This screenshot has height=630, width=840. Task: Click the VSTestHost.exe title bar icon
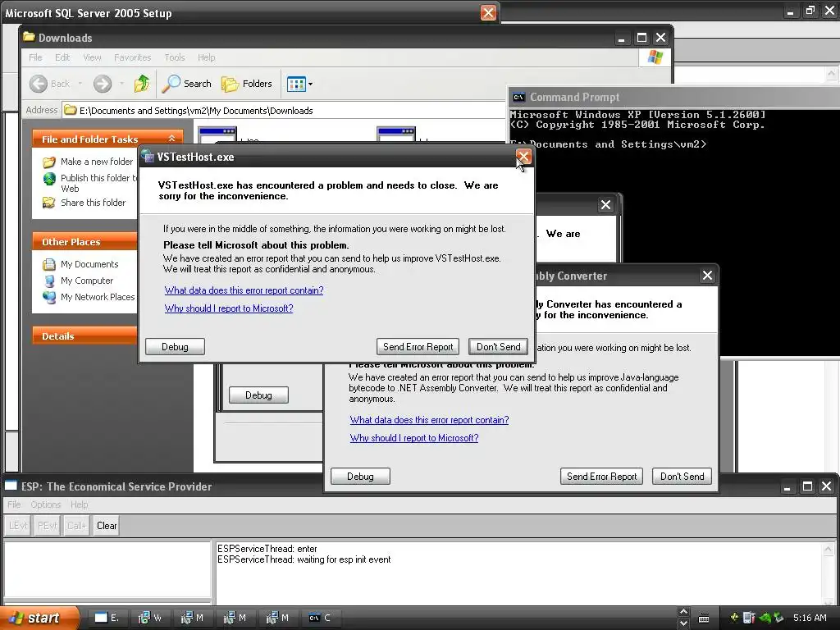[x=148, y=157]
